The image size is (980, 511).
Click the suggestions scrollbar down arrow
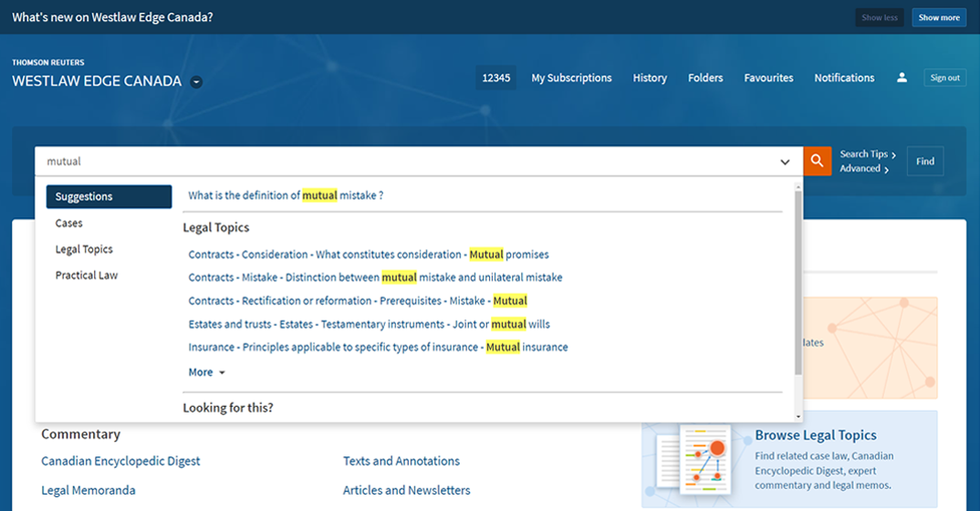point(798,417)
